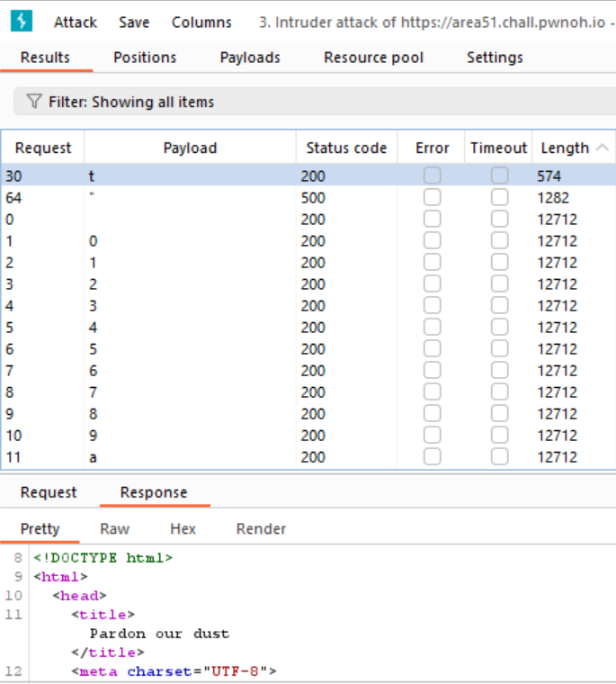Select the Raw response view
This screenshot has width=616, height=684.
tap(114, 529)
